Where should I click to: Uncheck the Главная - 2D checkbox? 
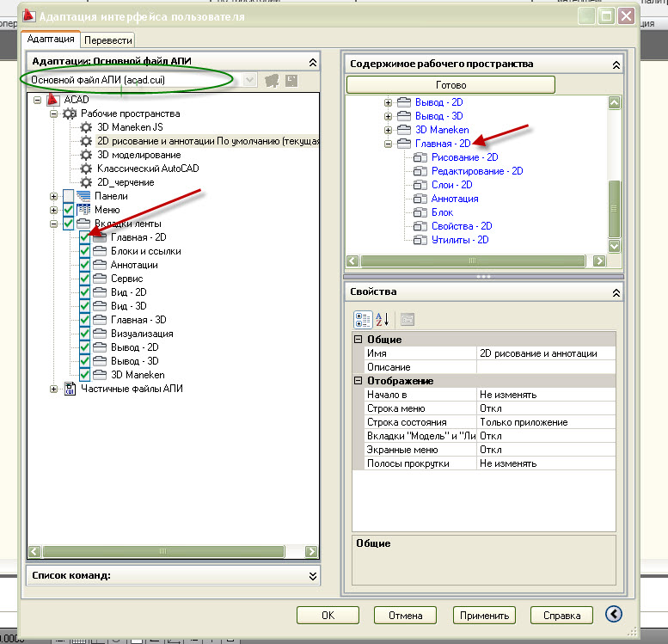click(85, 237)
